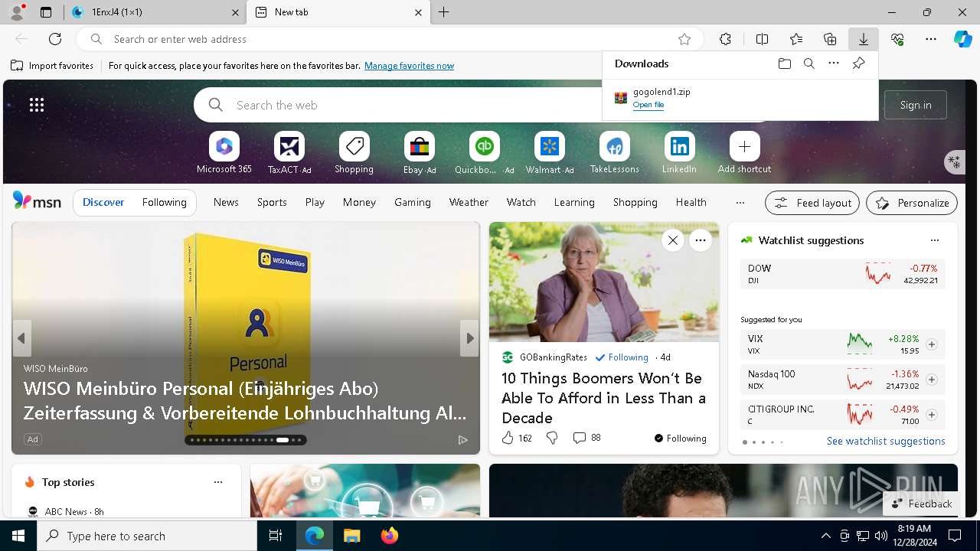Screen dimensions: 980x551
Task: Click the carousel slide indicator dots
Action: tap(246, 440)
